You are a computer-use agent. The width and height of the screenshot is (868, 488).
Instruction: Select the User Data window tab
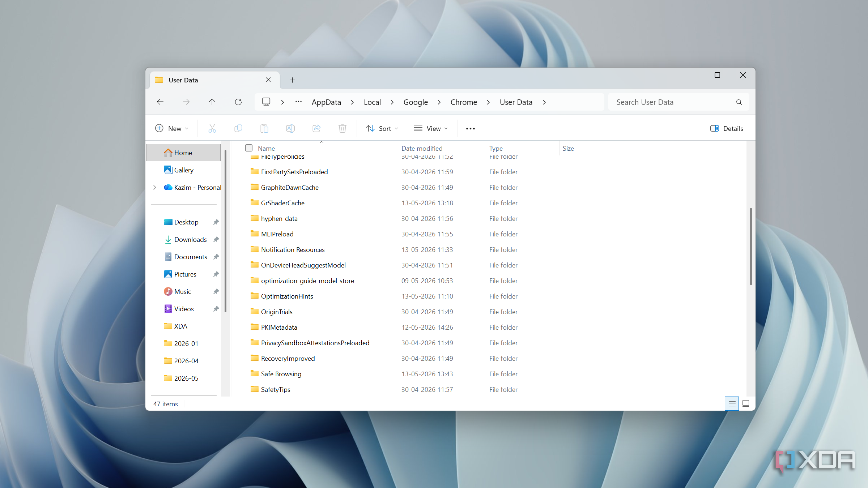(x=215, y=80)
